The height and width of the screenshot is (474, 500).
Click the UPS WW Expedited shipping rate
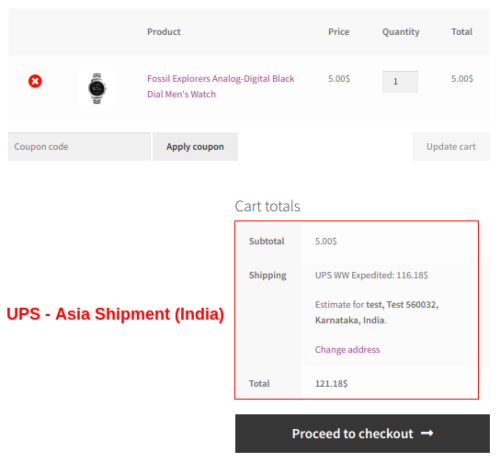coord(371,275)
